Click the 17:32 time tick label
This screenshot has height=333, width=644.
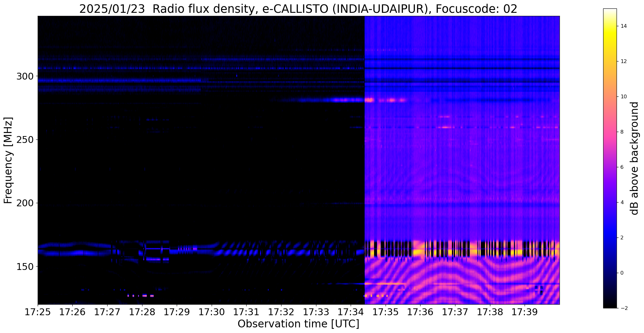pos(281,312)
